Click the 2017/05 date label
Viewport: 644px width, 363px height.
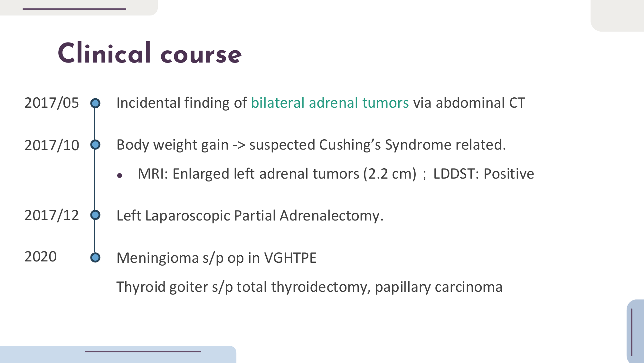(52, 103)
